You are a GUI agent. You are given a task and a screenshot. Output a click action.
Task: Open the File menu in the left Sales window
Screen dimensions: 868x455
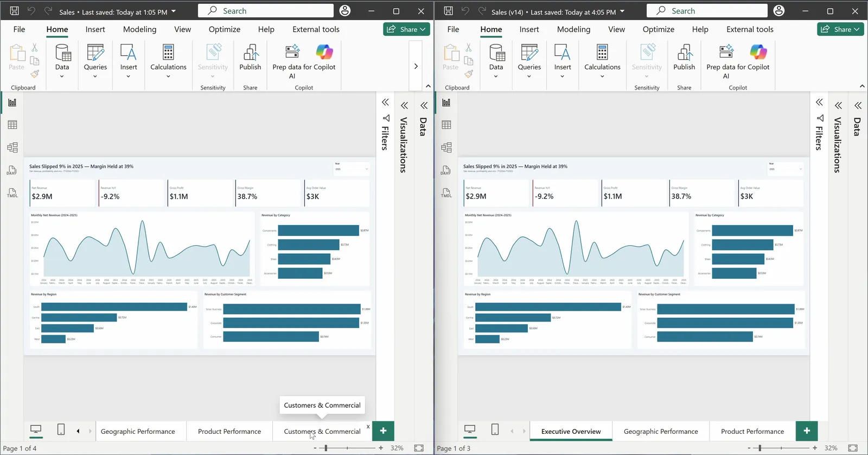[x=19, y=29]
